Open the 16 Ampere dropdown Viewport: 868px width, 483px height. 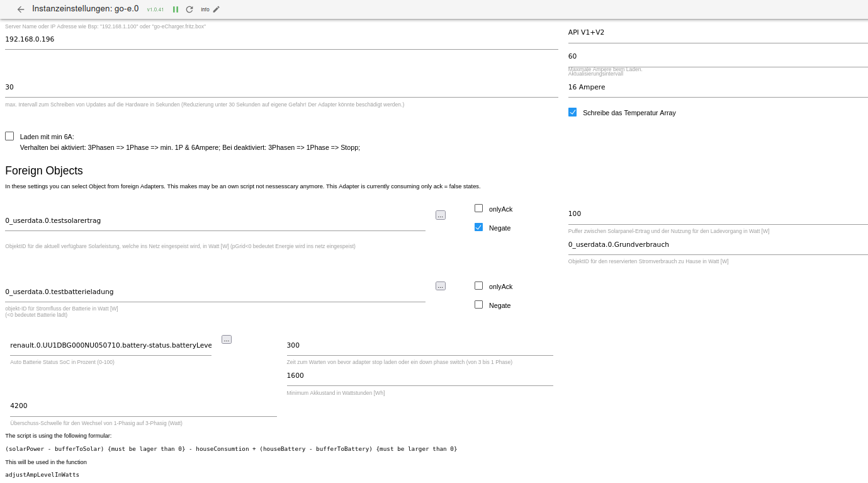pyautogui.click(x=718, y=88)
